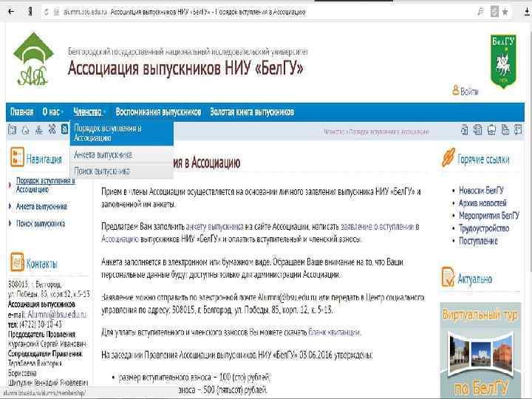The image size is (532, 399).
Task: Click second document icon on right toolbar
Action: [478, 129]
